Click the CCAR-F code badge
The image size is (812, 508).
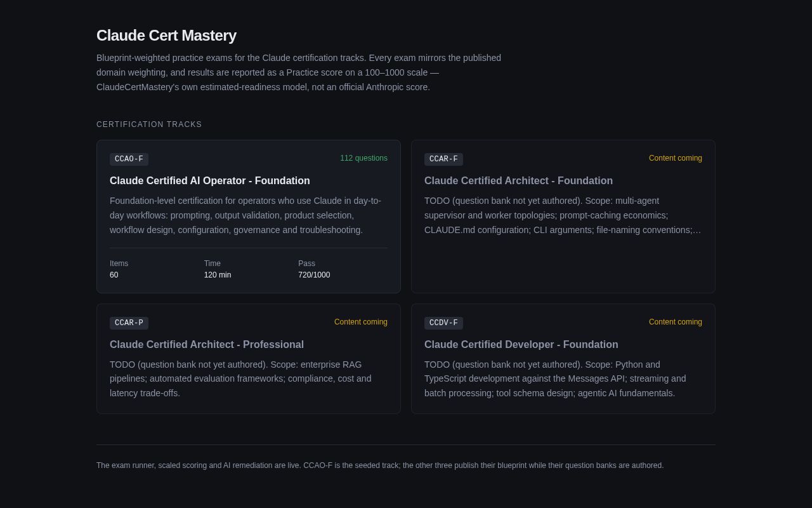coord(443,159)
